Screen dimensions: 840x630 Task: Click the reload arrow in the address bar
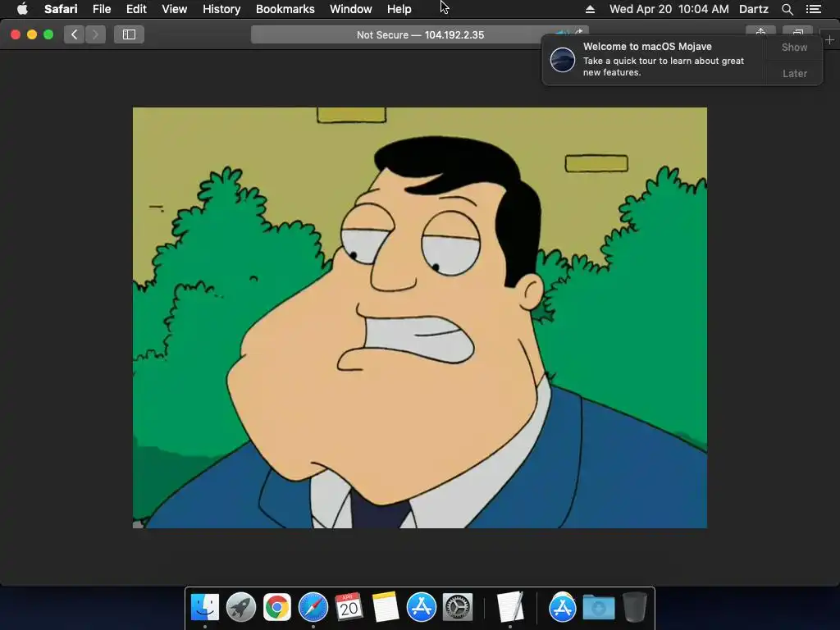578,32
